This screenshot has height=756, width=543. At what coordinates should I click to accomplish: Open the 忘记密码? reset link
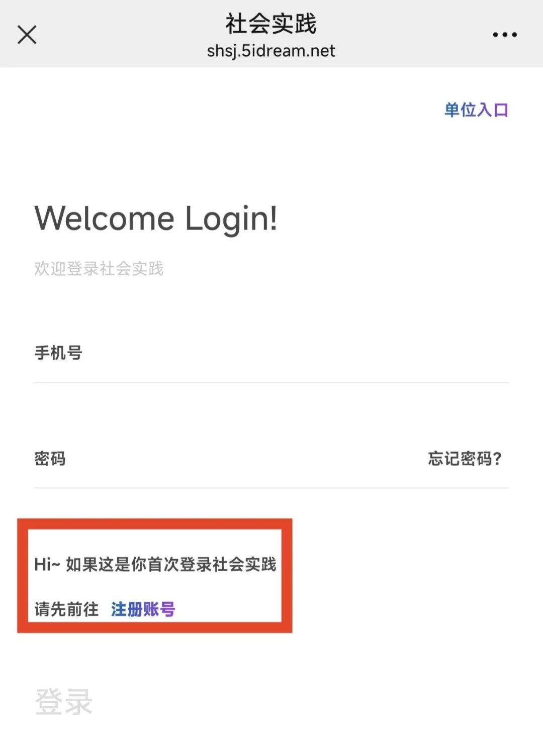[x=465, y=459]
